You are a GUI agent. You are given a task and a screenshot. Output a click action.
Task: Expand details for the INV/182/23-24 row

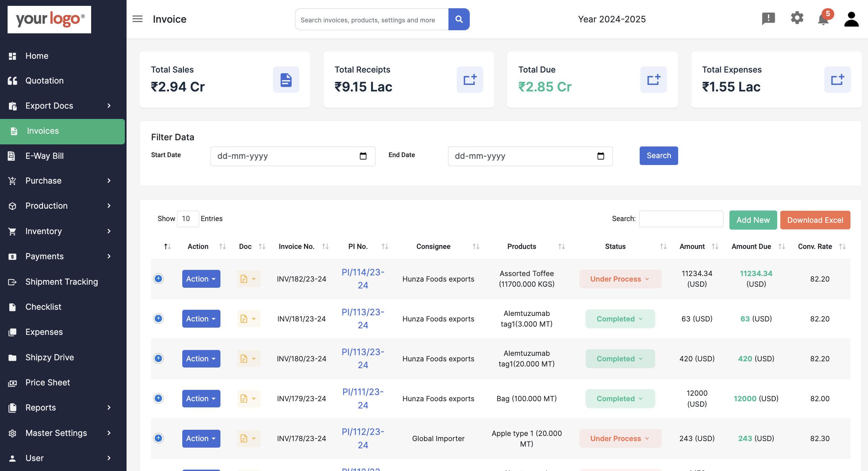158,279
